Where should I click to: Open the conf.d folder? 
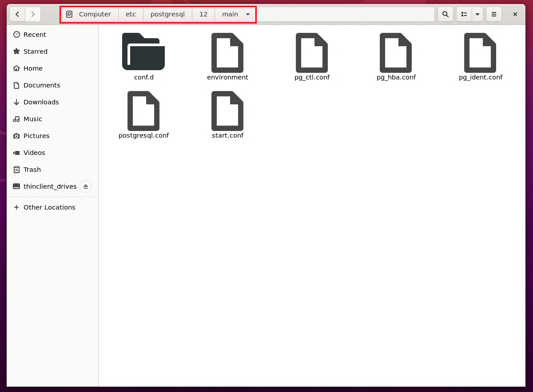(143, 51)
